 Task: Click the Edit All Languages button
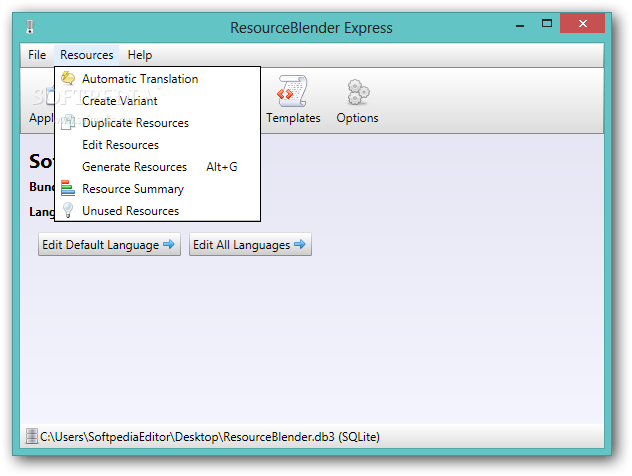pyautogui.click(x=250, y=244)
